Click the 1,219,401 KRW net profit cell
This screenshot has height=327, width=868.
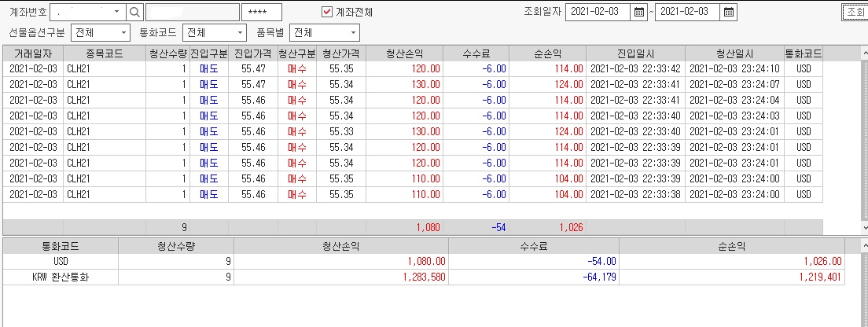[732, 277]
